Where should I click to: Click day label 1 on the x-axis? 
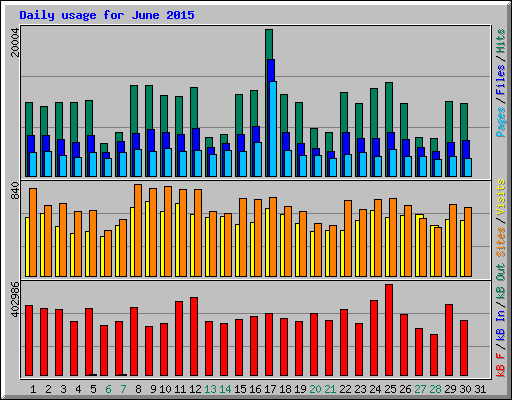pos(33,389)
